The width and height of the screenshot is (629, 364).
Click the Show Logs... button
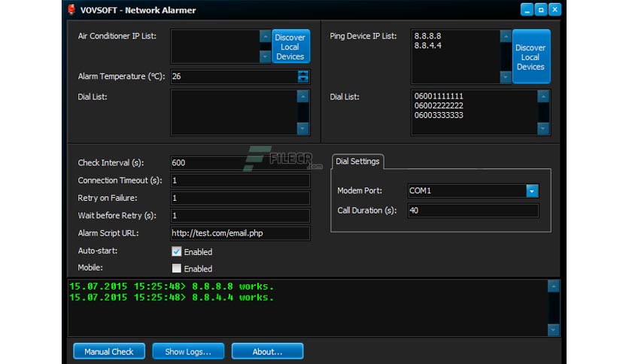(x=188, y=351)
